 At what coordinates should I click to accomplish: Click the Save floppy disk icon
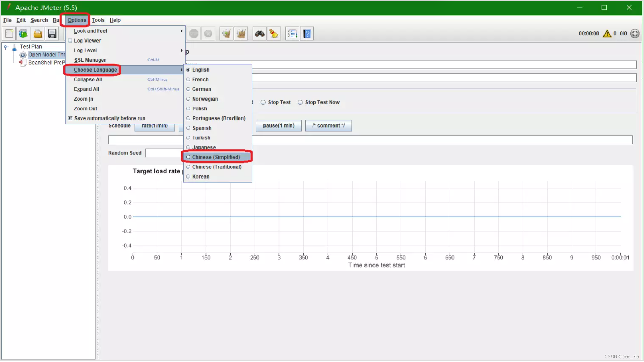click(x=52, y=34)
